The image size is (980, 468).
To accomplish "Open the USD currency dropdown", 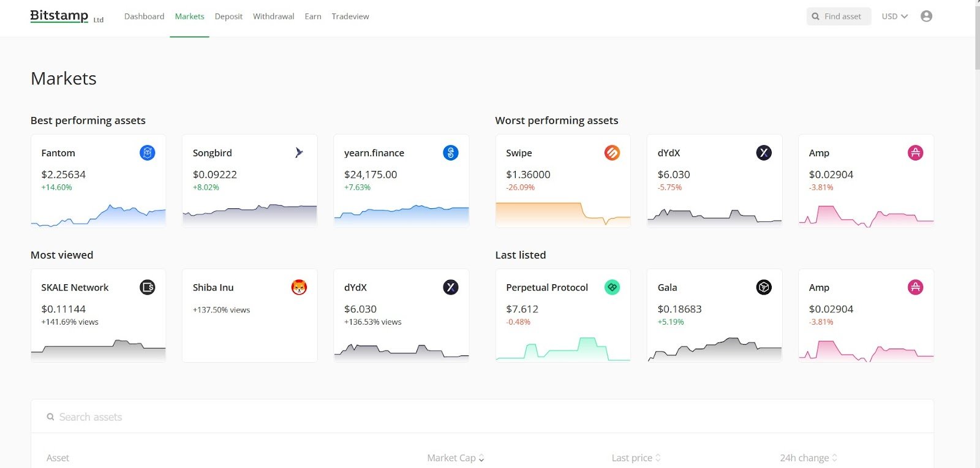I will (894, 17).
